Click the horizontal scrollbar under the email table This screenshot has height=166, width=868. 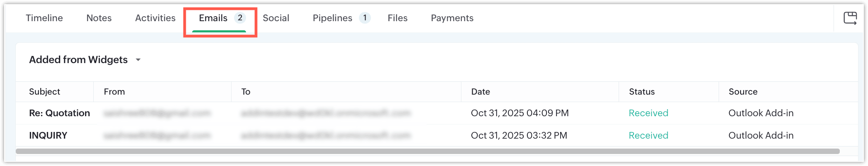point(427,151)
